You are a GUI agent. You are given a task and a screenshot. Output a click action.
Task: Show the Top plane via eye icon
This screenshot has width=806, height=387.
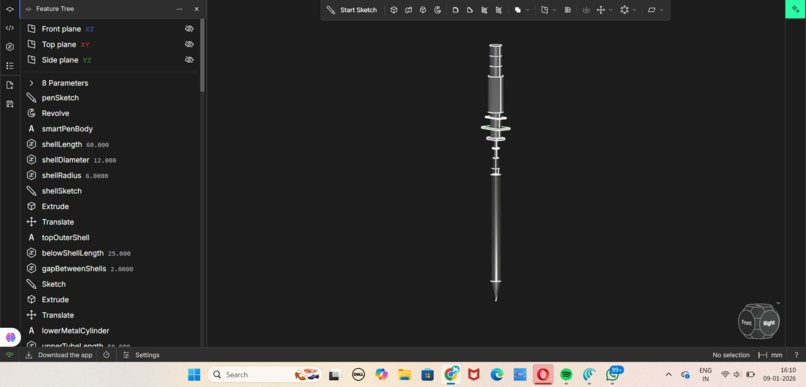189,44
